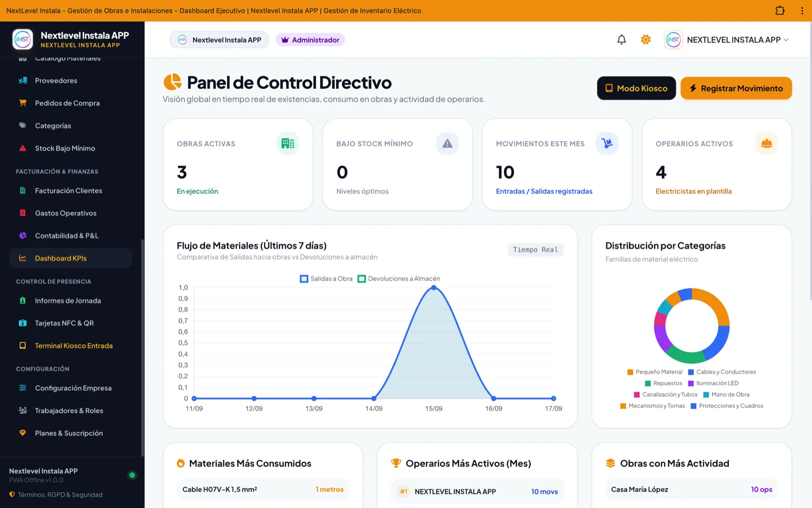Open Terminal Kiosco Entrada
812x508 pixels.
click(x=71, y=346)
